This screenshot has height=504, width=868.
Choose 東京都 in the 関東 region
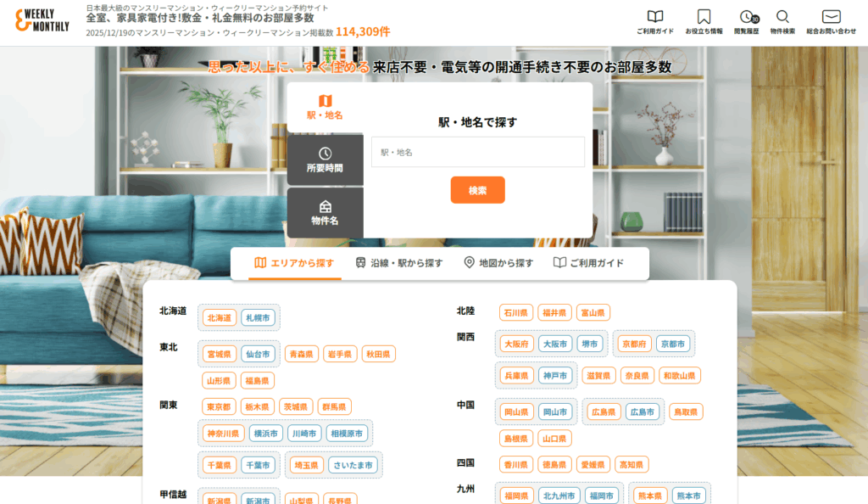click(x=219, y=407)
